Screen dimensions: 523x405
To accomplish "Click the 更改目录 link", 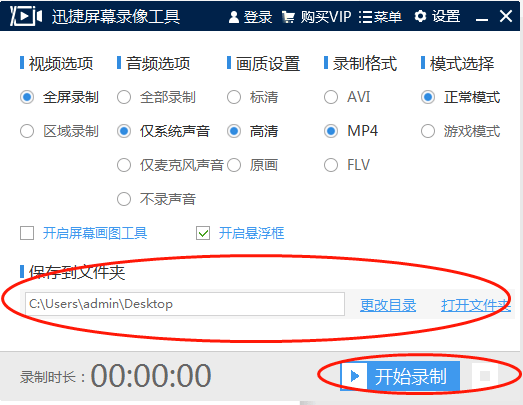I will point(388,305).
